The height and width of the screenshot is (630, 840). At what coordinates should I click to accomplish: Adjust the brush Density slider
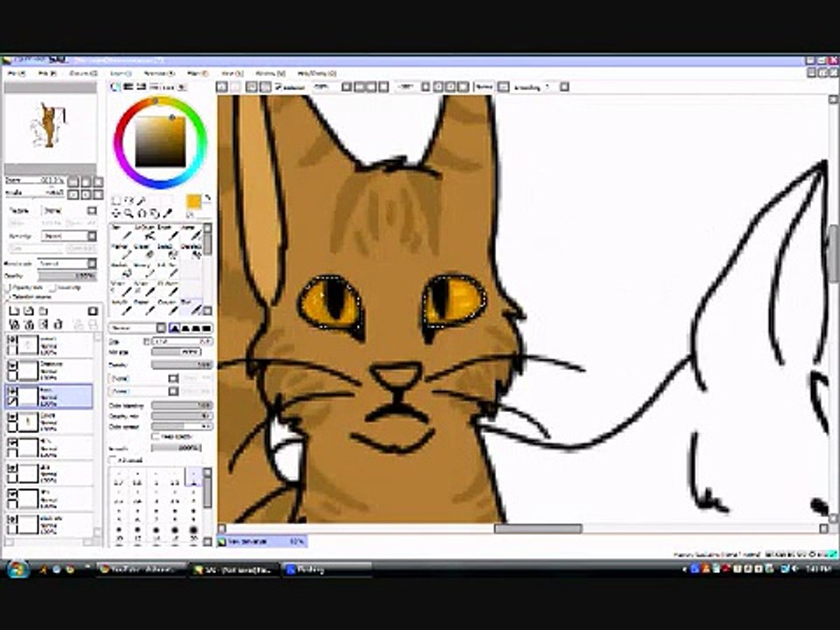pyautogui.click(x=182, y=365)
